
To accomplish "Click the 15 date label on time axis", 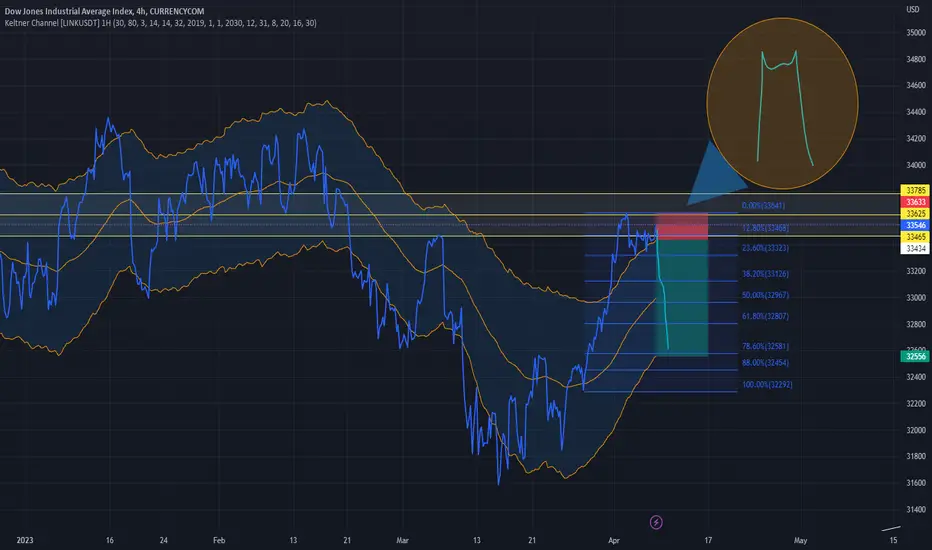I will click(x=893, y=540).
